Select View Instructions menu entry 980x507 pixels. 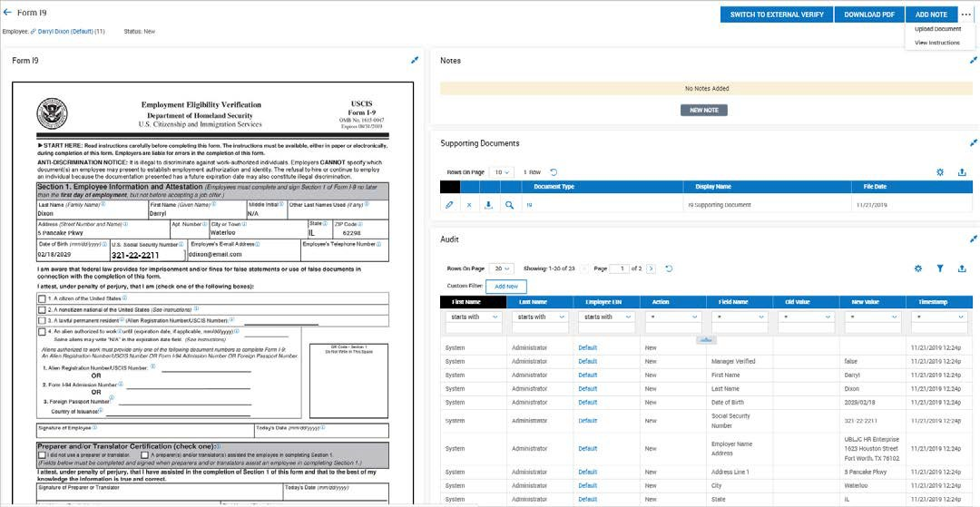point(937,44)
